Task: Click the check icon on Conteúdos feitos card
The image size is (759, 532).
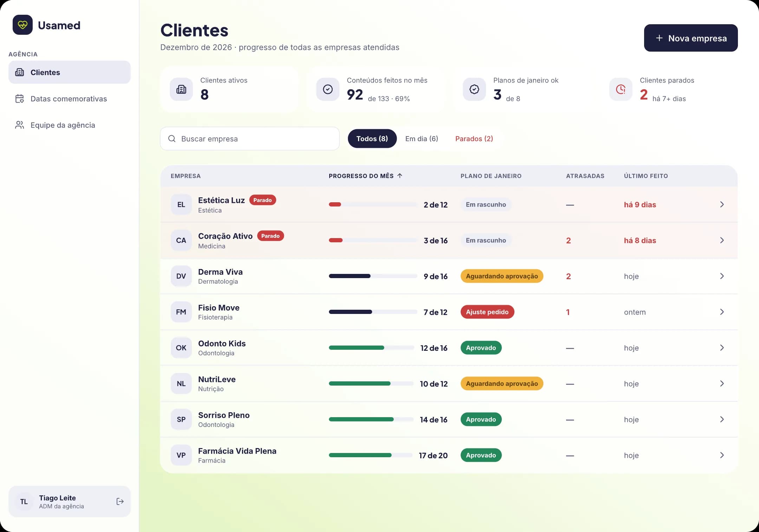Action: click(x=328, y=90)
